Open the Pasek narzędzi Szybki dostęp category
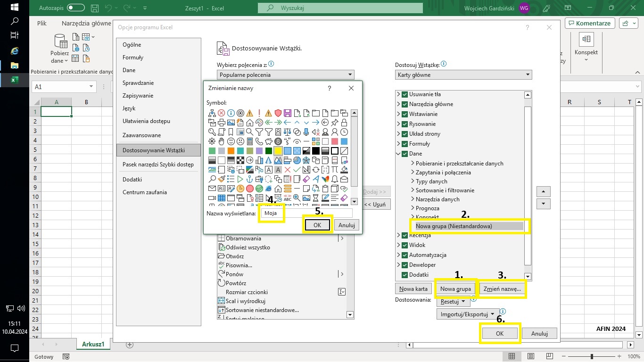 coord(158,165)
